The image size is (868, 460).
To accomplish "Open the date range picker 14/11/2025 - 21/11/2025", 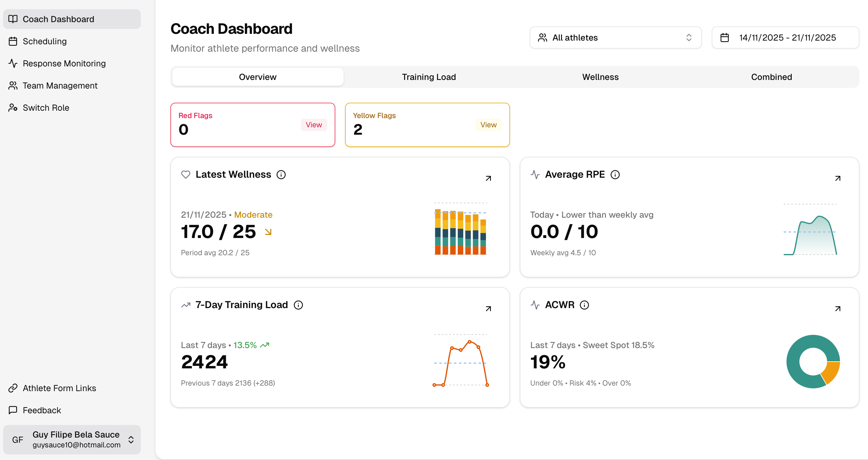I will point(787,38).
